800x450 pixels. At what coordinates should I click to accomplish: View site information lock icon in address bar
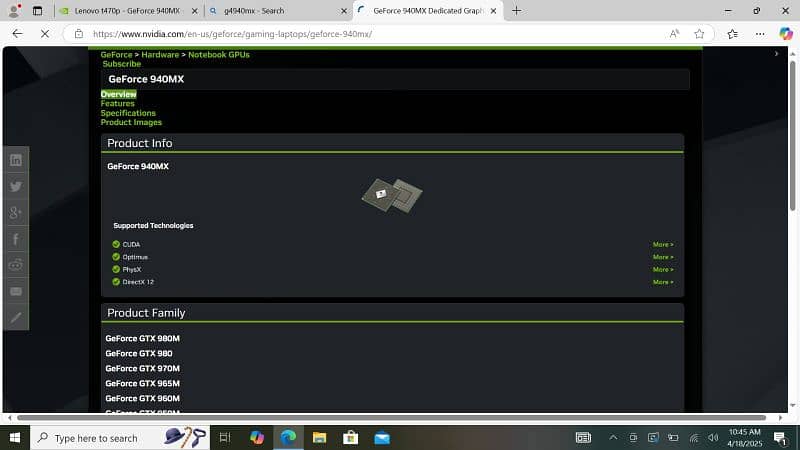pos(79,34)
